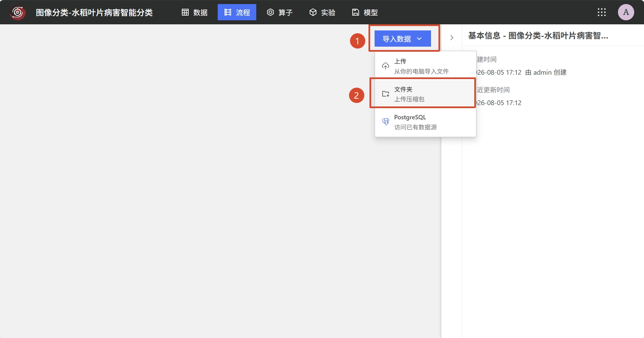Click the cloud upload icon
The image size is (644, 338).
pyautogui.click(x=385, y=66)
